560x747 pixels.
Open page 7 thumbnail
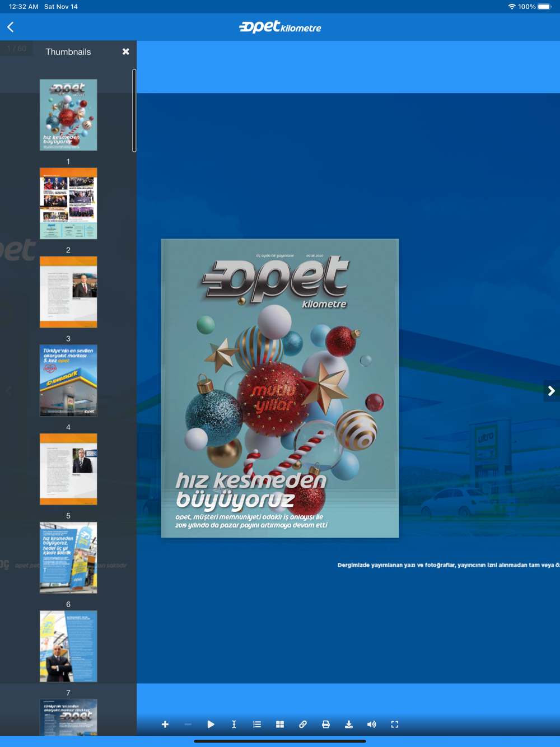pos(68,646)
